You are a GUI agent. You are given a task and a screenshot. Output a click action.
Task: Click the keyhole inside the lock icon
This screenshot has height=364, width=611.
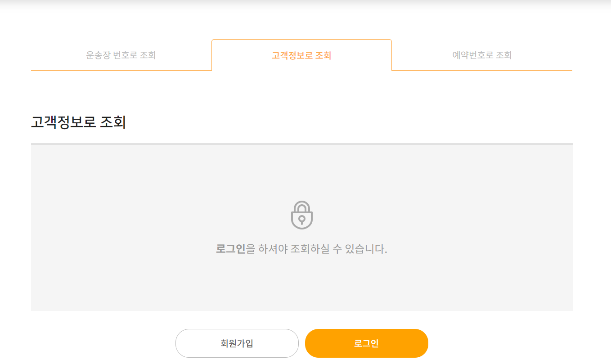301,220
